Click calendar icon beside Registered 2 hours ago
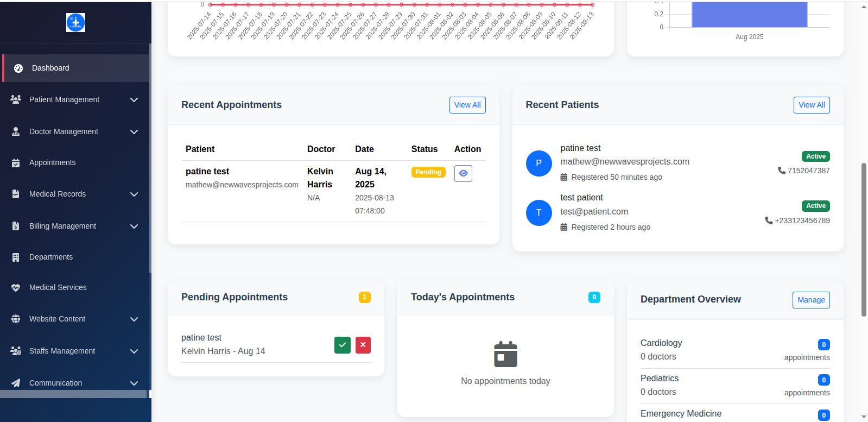This screenshot has width=868, height=422. point(564,227)
